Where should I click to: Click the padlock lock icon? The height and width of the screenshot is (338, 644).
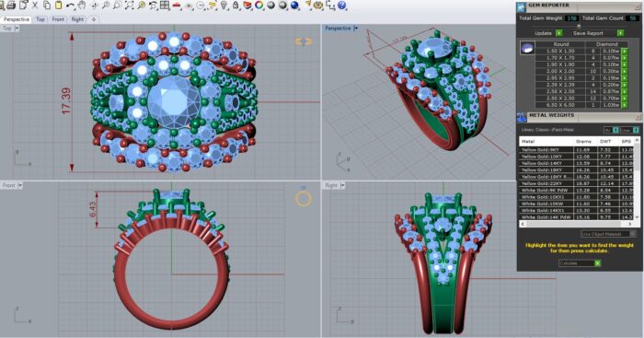point(236,6)
